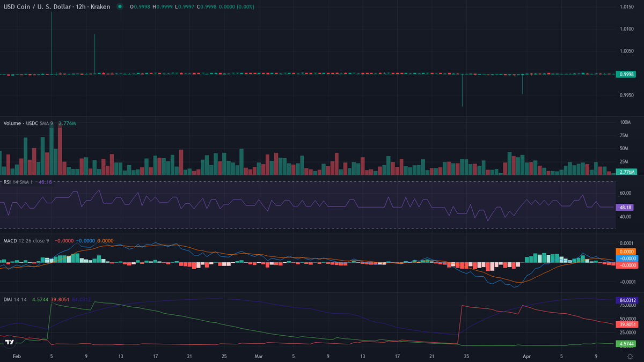Click the Apr label on time axis
The image size is (644, 362).
[x=526, y=356]
